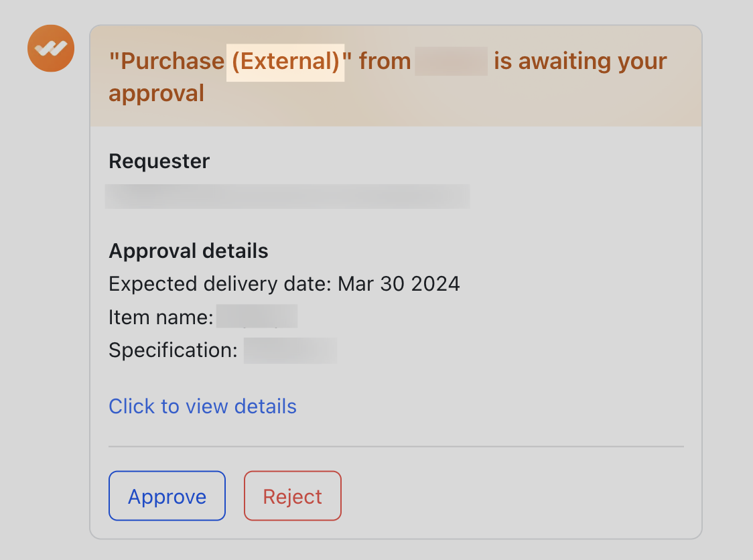The height and width of the screenshot is (560, 753).
Task: Select the white double-check mark in the logo
Action: pyautogui.click(x=50, y=48)
